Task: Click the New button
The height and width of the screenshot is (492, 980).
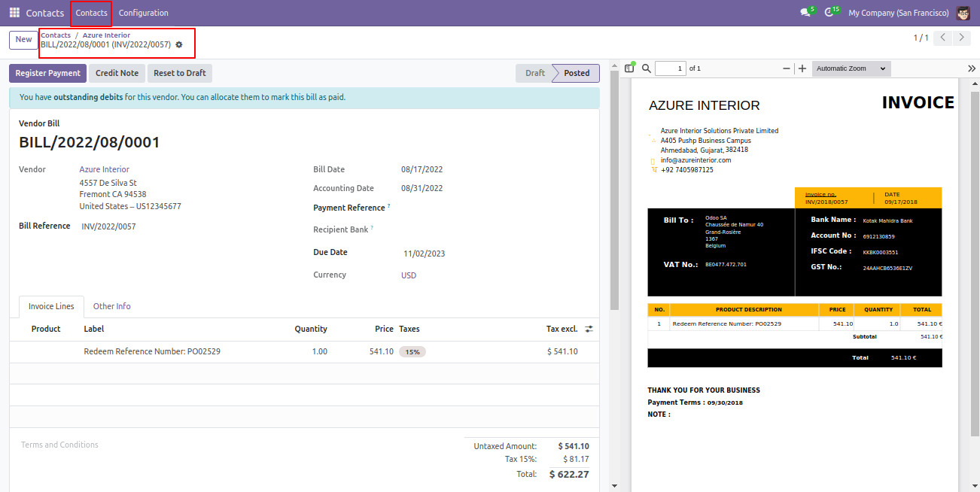Action: tap(23, 39)
